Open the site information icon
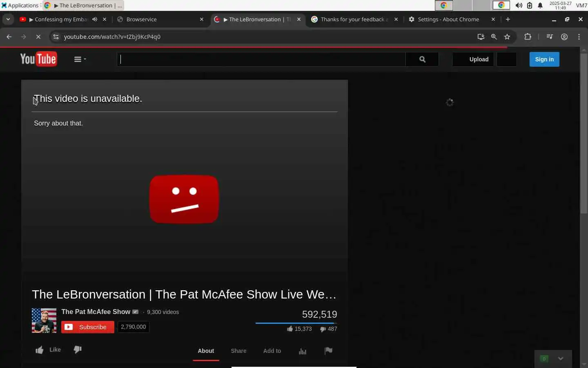Image resolution: width=588 pixels, height=368 pixels. tap(56, 37)
